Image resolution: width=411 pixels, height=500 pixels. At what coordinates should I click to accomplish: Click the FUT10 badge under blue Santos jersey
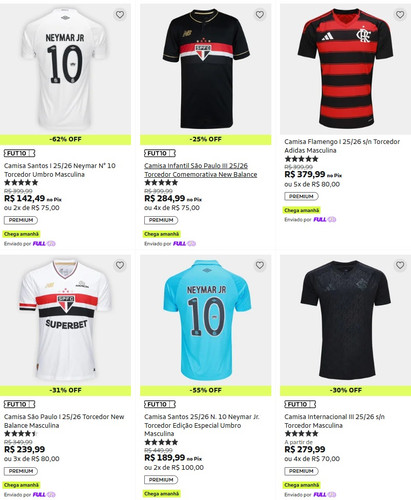(160, 404)
